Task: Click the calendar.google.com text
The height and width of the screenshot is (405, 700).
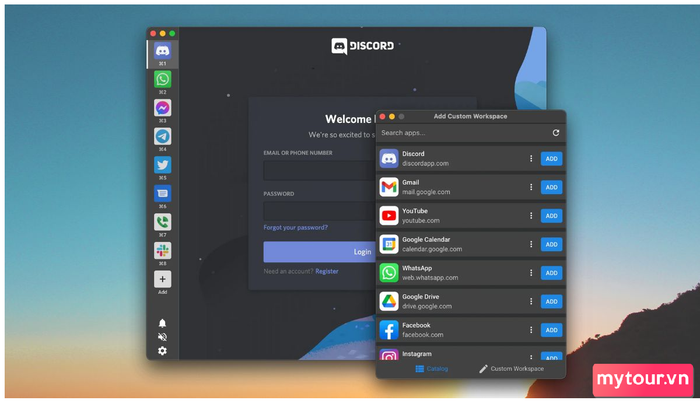Action: pyautogui.click(x=432, y=249)
